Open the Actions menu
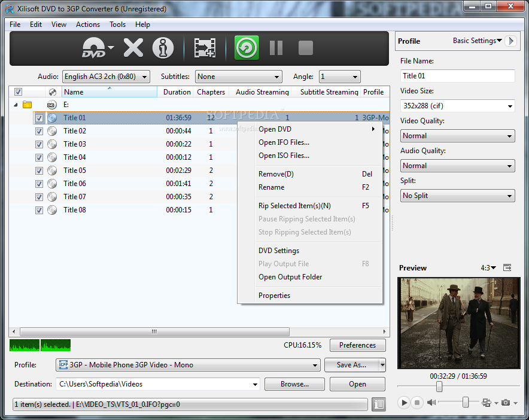The height and width of the screenshot is (420, 529). (88, 25)
